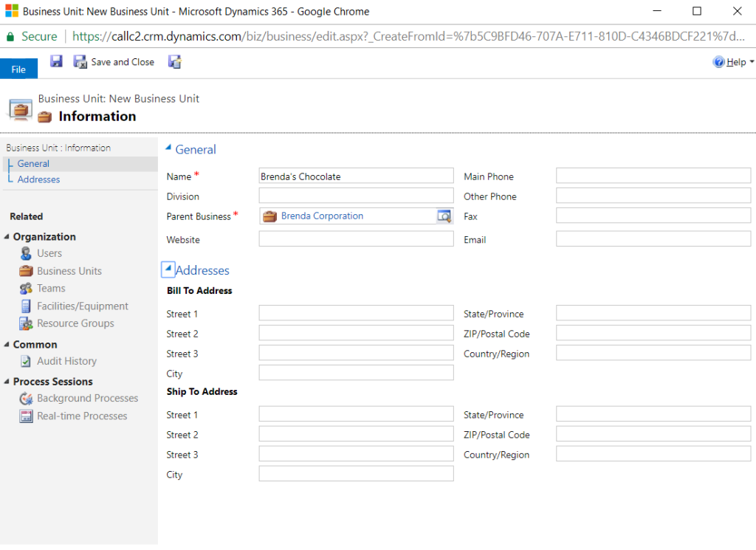Click the Background Processes icon

[26, 398]
